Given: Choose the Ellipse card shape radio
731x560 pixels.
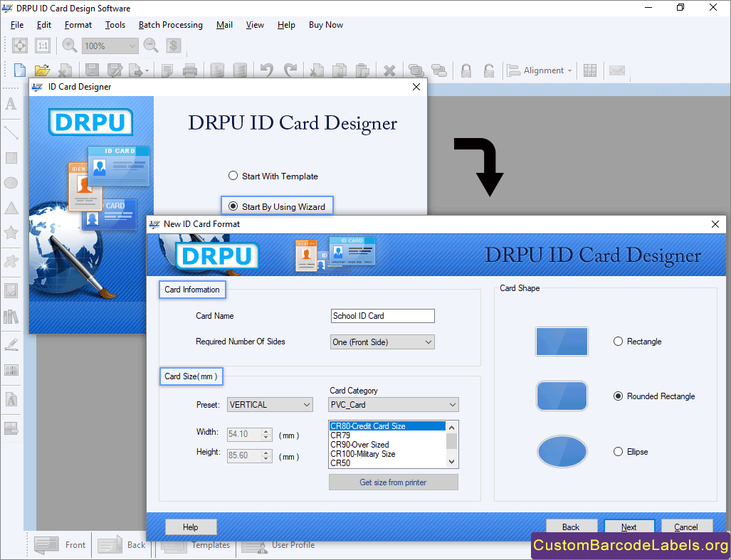Looking at the screenshot, I should [618, 451].
